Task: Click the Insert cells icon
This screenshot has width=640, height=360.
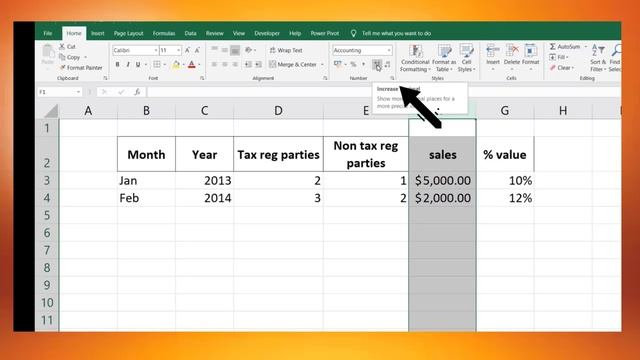Action: (493, 51)
